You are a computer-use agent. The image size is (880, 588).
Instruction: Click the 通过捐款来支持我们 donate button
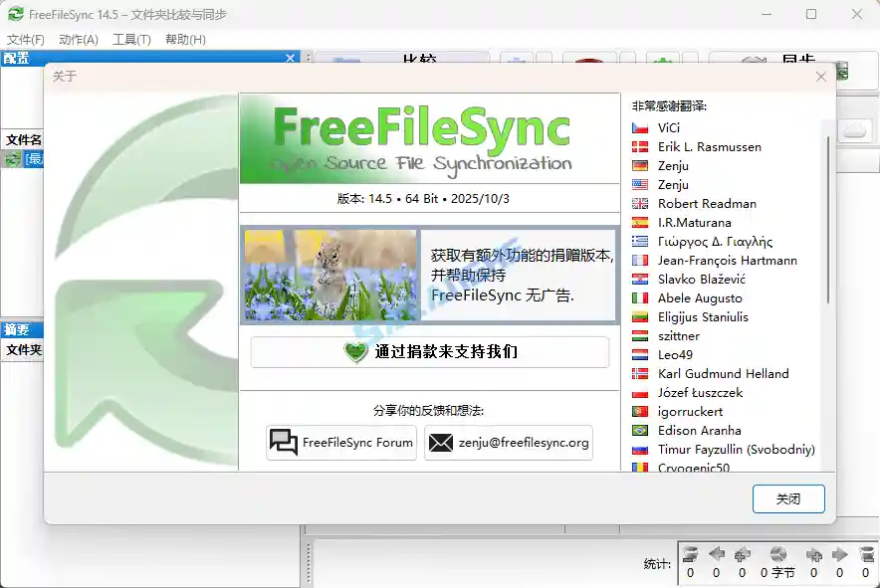(x=429, y=351)
